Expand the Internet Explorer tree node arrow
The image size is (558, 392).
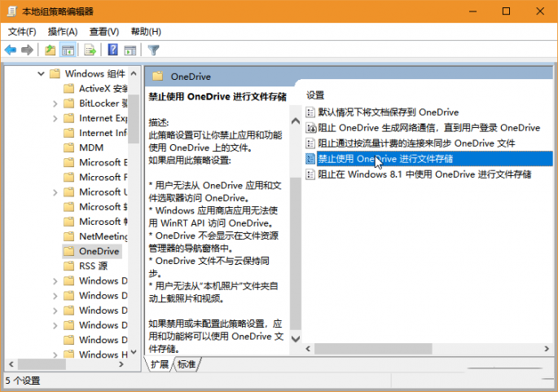[55, 118]
